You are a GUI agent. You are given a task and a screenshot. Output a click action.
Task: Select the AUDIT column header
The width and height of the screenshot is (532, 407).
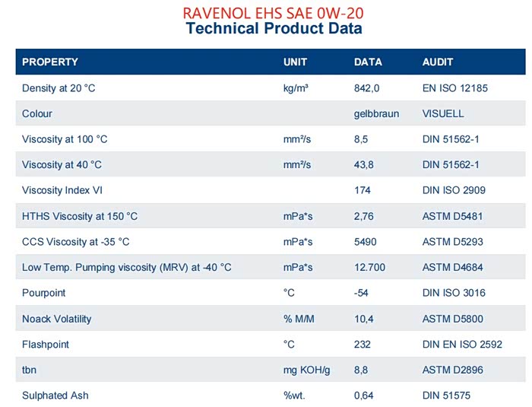pos(438,62)
